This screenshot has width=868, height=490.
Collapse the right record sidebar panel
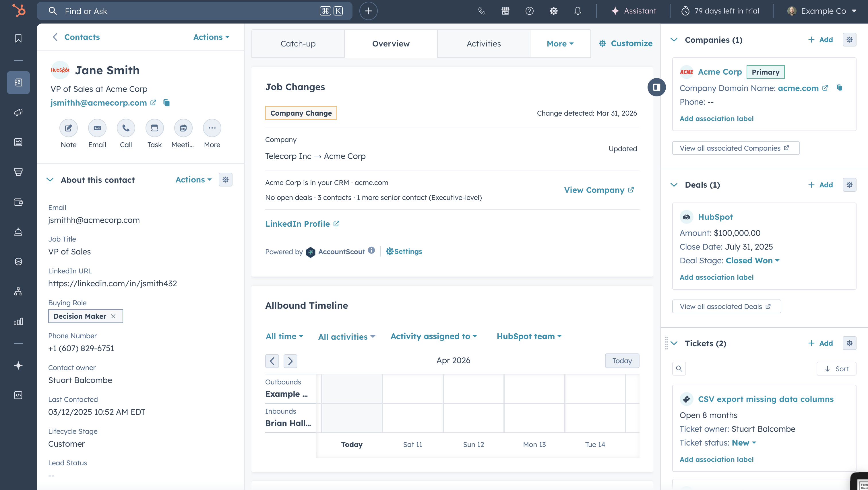click(656, 87)
